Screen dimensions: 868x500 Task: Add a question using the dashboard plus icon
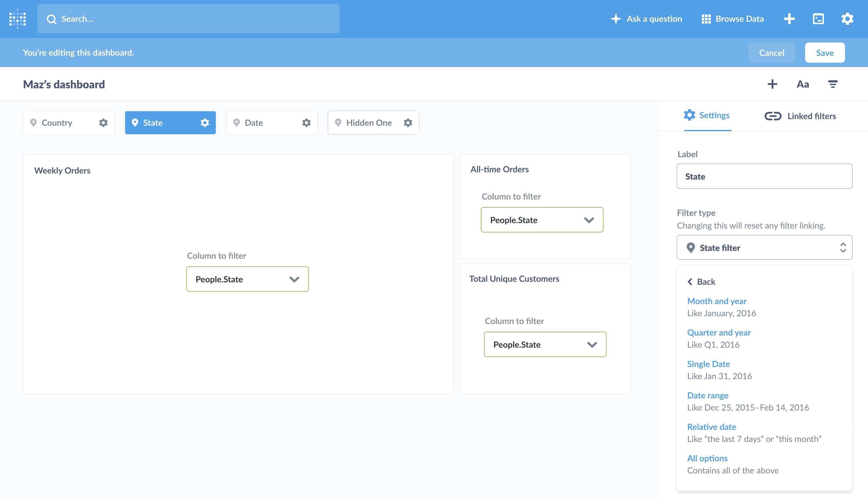772,84
